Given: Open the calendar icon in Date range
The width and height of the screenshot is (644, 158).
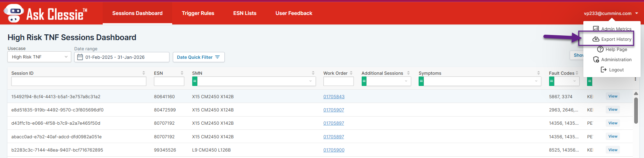Looking at the screenshot, I should (x=80, y=57).
